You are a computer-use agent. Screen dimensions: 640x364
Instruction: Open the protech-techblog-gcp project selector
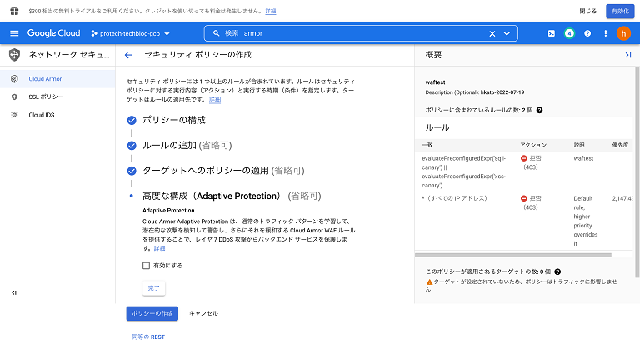[130, 33]
